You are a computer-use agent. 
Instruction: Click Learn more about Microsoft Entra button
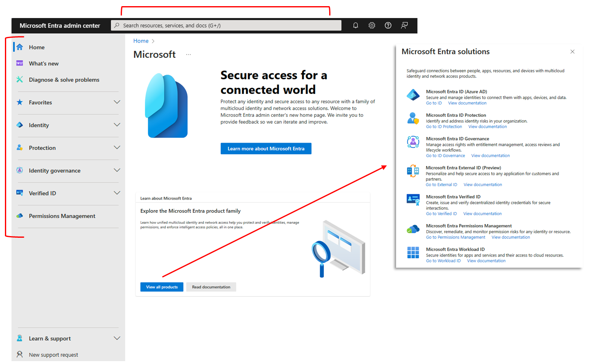[266, 149]
